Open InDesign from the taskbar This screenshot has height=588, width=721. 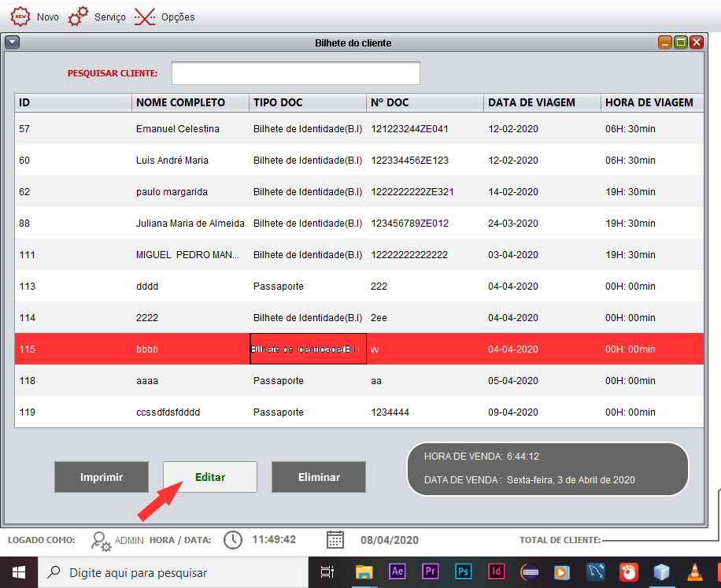(x=496, y=571)
